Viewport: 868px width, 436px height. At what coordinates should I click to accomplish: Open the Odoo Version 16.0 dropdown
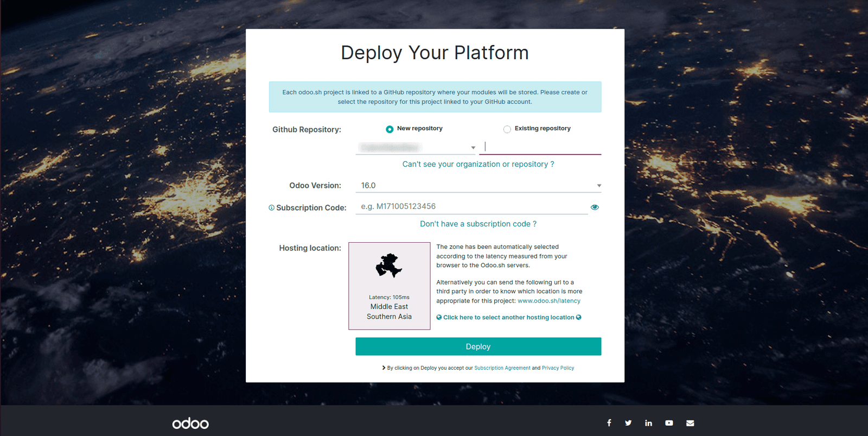click(x=478, y=186)
